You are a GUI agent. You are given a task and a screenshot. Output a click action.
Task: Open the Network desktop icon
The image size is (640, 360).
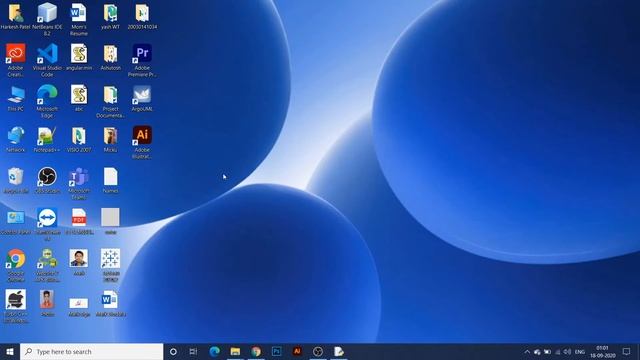16,136
